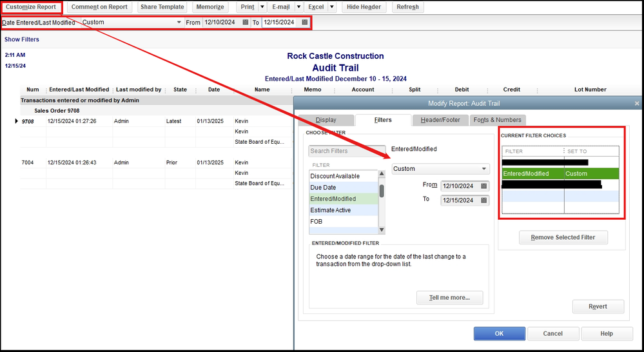The image size is (644, 352).
Task: Close the Modify Report dialog
Action: (637, 104)
